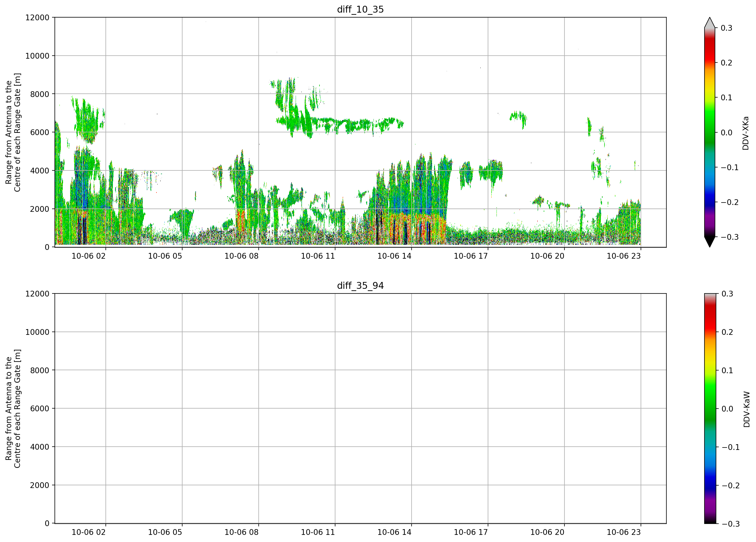Click the 6000 y-axis label of bottom plot
Screen dimensions: 756x542
[40, 409]
